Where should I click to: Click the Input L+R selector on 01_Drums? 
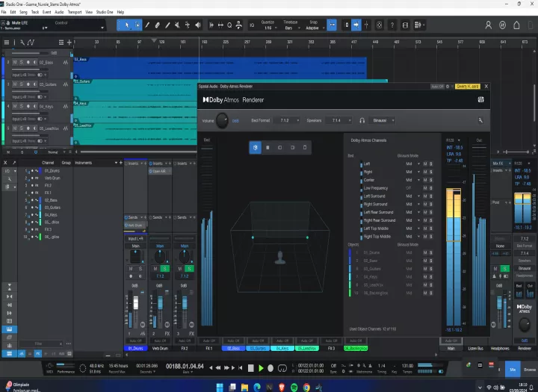point(136,238)
